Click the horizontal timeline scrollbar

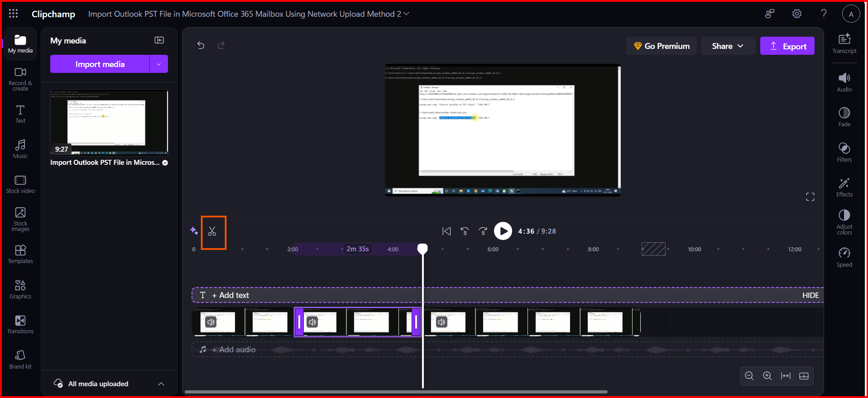tap(396, 392)
